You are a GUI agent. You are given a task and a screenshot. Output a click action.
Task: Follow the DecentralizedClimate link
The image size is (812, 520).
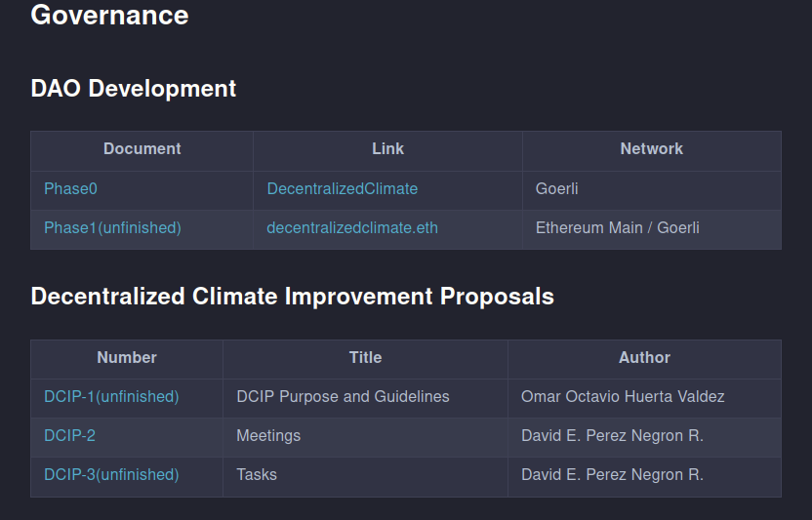[x=343, y=189]
